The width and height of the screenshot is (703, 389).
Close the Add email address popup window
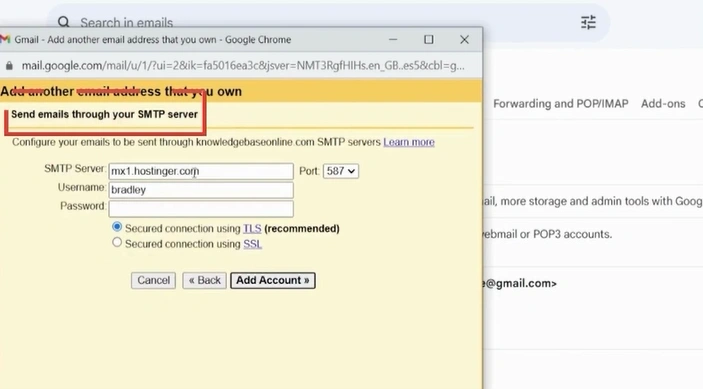pyautogui.click(x=464, y=39)
